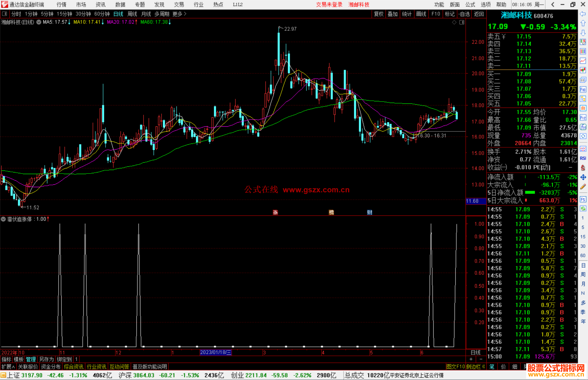
Task: Click the F10 company info sidebar icon
Action: pyautogui.click(x=583, y=89)
